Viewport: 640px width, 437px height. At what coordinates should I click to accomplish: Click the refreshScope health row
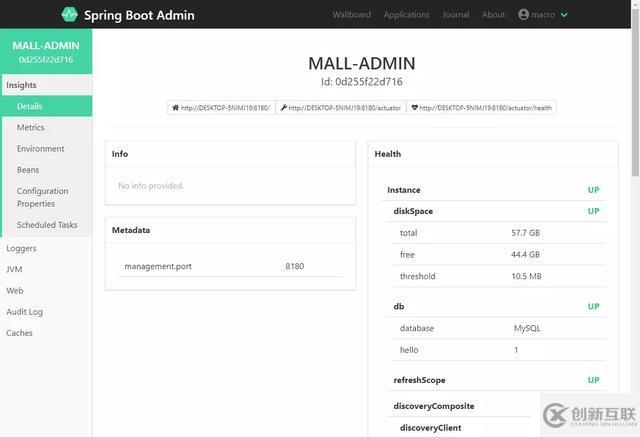click(496, 380)
